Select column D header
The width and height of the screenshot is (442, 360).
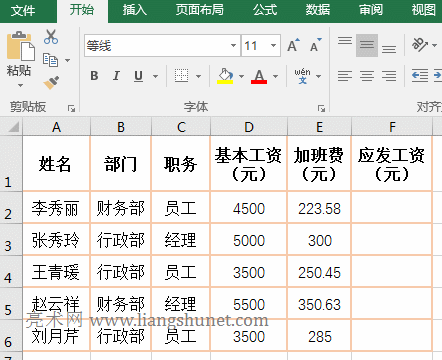pyautogui.click(x=249, y=127)
